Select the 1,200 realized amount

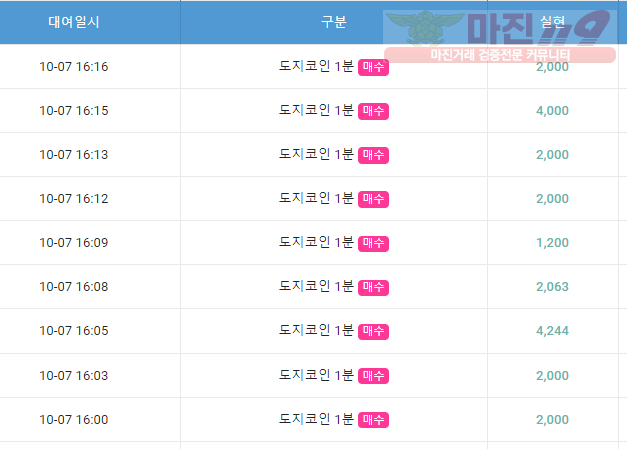(x=552, y=243)
